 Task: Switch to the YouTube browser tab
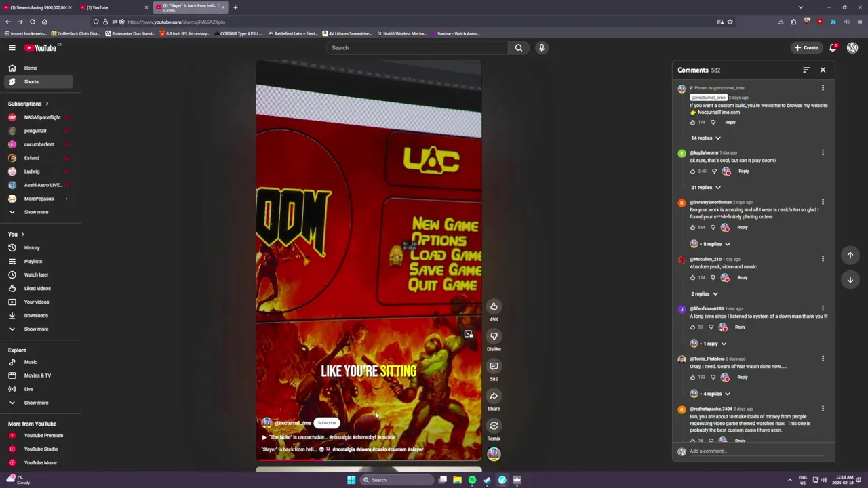tap(112, 7)
